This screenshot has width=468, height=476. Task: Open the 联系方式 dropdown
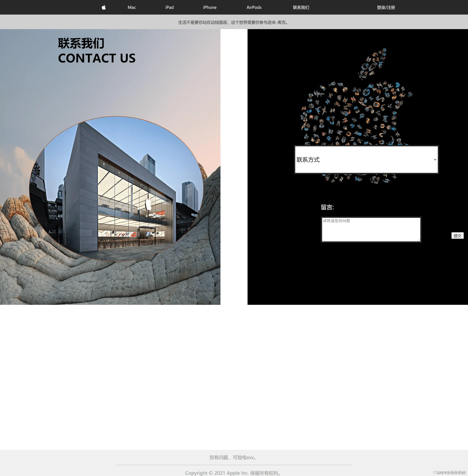[366, 160]
